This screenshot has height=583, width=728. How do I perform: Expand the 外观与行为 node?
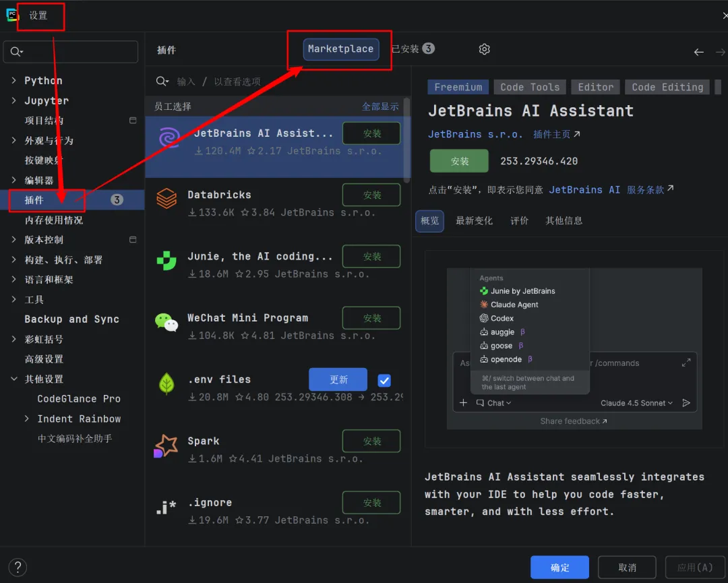(x=13, y=140)
